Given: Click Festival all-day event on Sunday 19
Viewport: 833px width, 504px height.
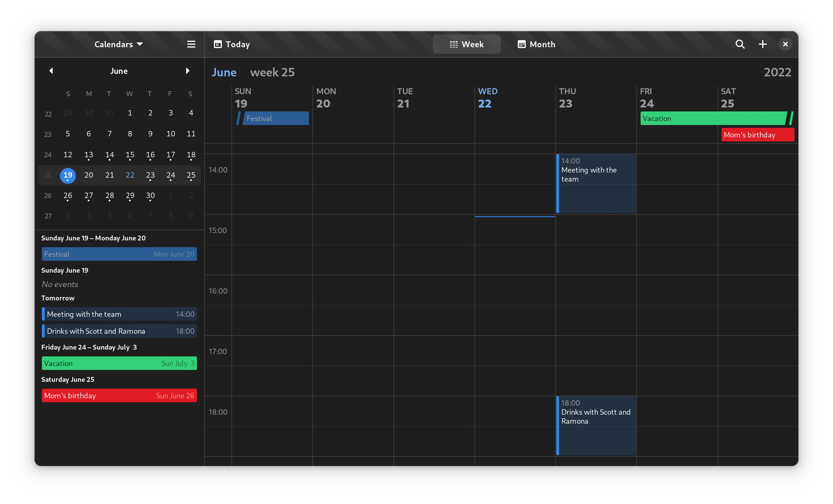Looking at the screenshot, I should (x=275, y=119).
